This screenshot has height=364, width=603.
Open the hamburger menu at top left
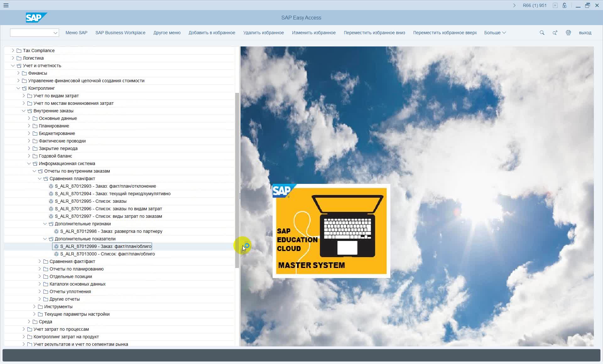[6, 5]
